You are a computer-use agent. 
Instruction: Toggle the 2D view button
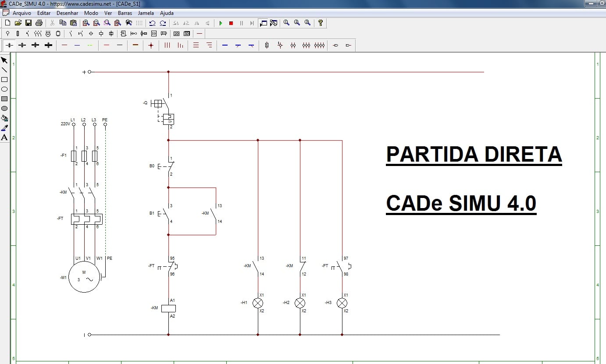tap(176, 33)
